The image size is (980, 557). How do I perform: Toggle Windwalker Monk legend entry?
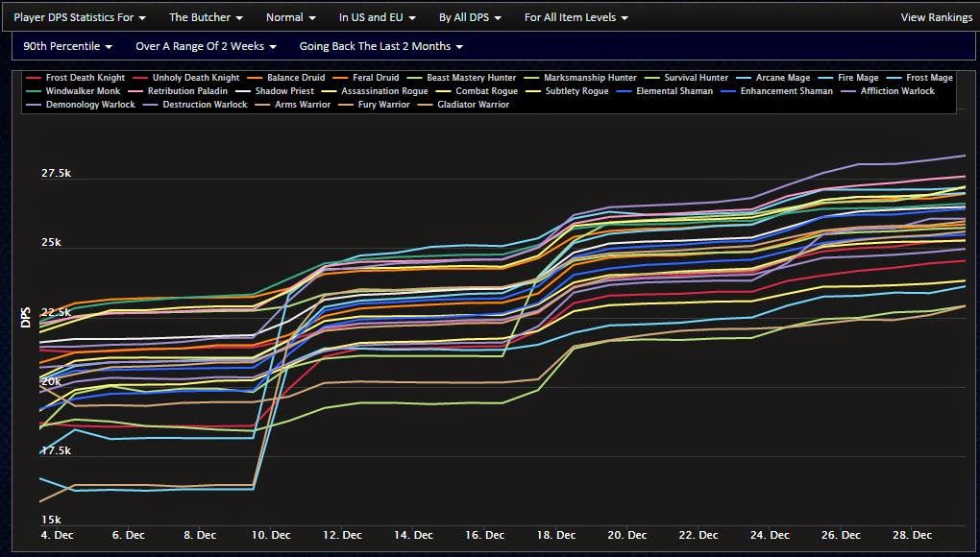[x=74, y=91]
